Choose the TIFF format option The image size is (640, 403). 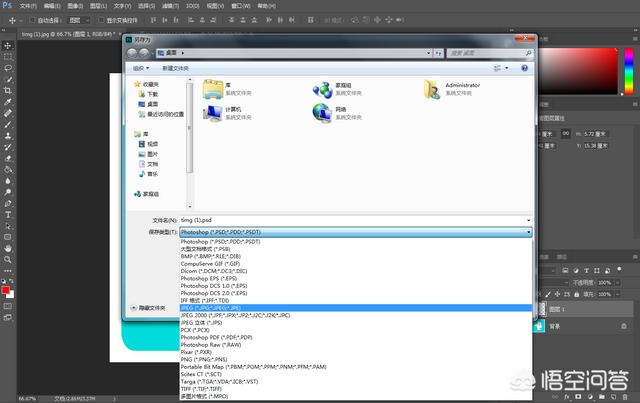click(x=356, y=389)
